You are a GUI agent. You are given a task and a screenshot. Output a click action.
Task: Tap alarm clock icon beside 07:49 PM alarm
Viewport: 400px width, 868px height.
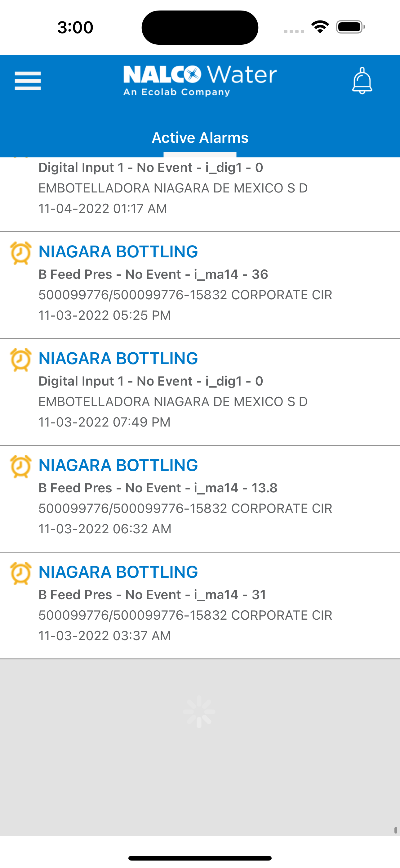[21, 359]
